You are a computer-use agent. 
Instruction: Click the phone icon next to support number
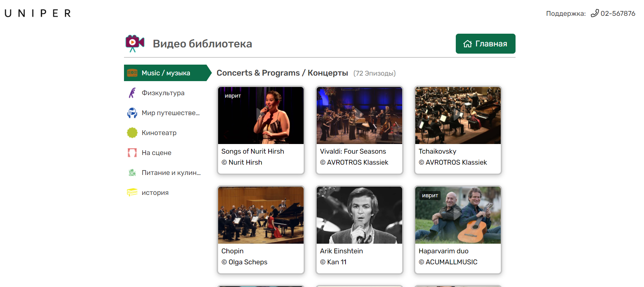[595, 13]
